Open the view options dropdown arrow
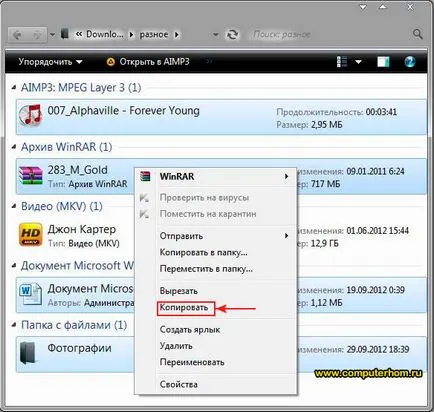This screenshot has width=434, height=412. tap(358, 62)
